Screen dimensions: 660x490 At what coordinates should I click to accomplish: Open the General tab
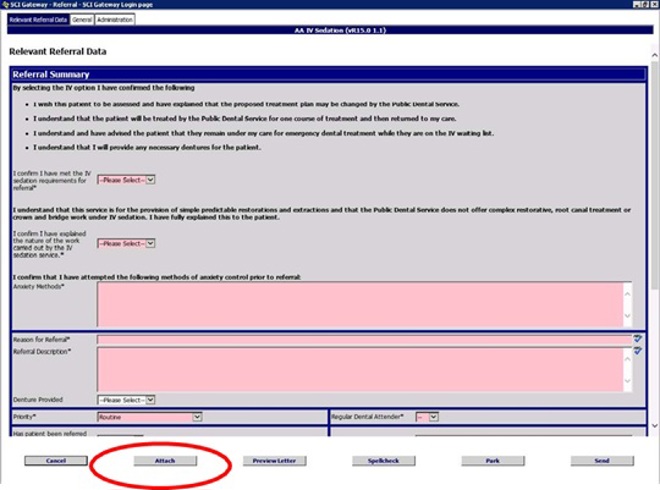click(x=82, y=20)
